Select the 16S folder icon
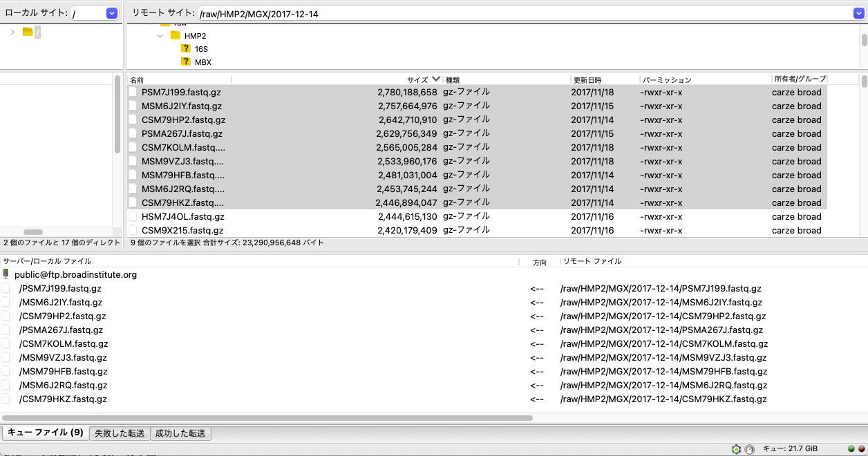Image resolution: width=868 pixels, height=456 pixels. point(185,49)
